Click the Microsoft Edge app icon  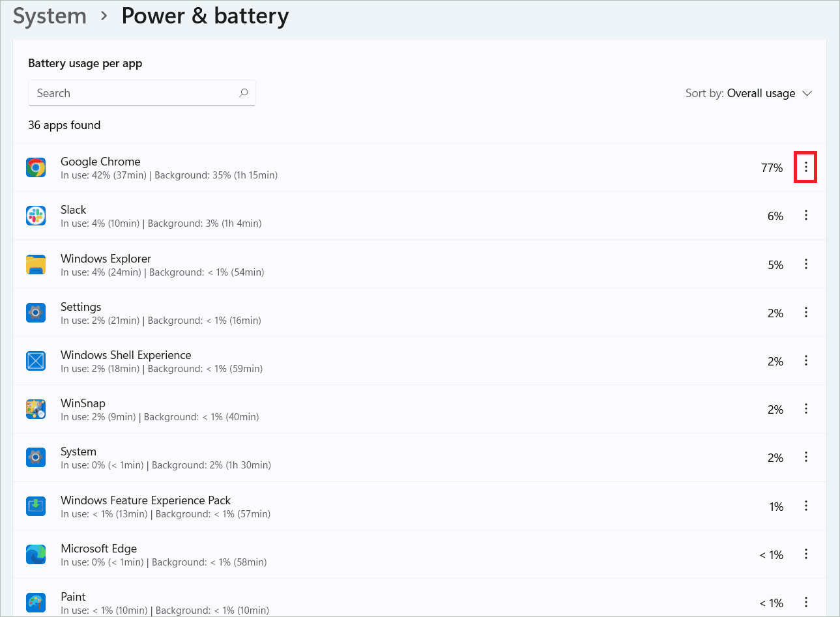tap(36, 554)
